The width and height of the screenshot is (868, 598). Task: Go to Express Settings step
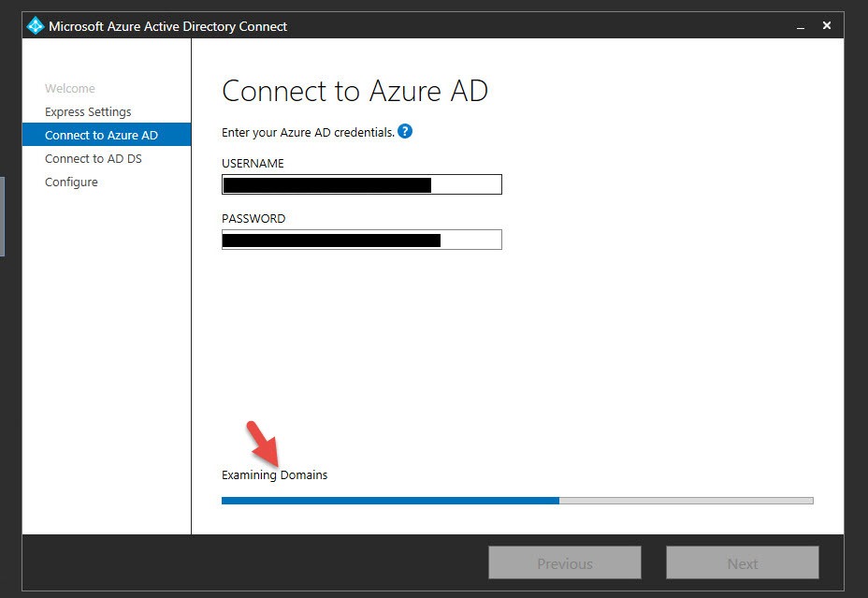pyautogui.click(x=88, y=112)
